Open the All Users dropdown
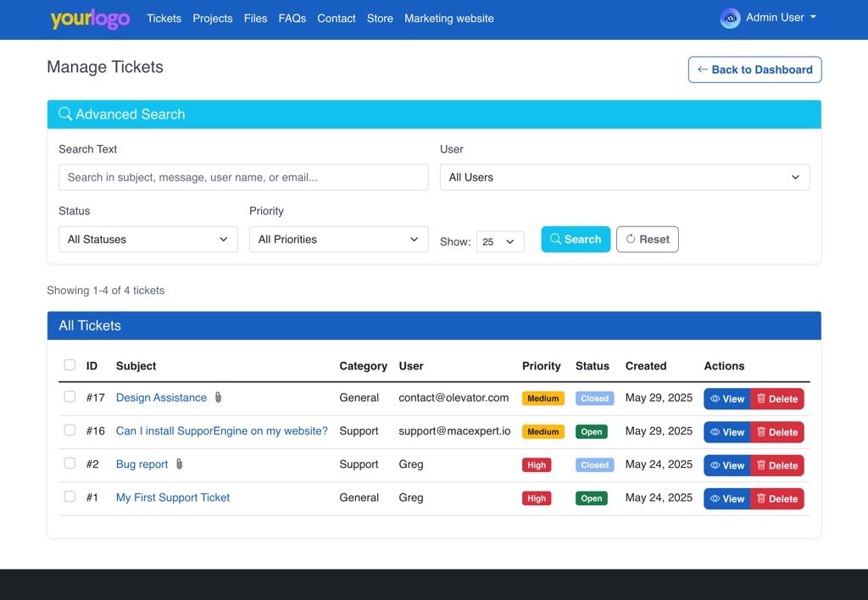Screen dimensions: 868x600 click(625, 177)
